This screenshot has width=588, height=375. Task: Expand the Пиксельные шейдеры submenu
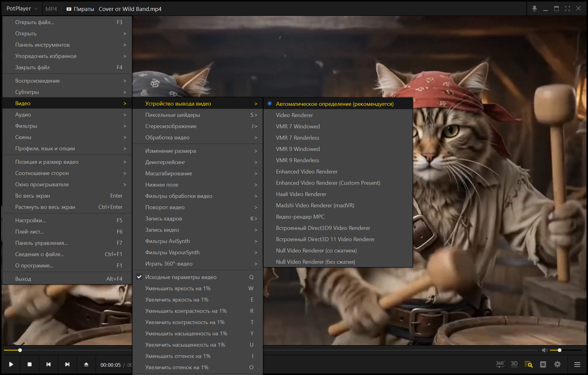pyautogui.click(x=198, y=115)
